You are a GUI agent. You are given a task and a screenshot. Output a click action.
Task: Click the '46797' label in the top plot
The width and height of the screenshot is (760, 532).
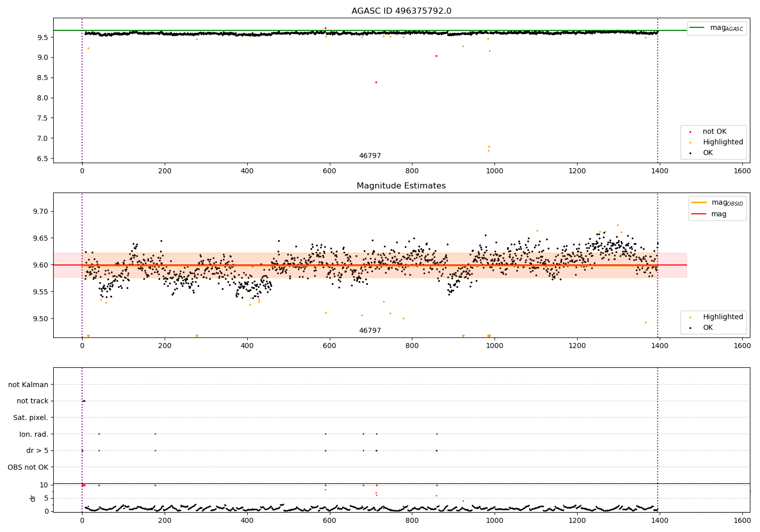pyautogui.click(x=370, y=156)
